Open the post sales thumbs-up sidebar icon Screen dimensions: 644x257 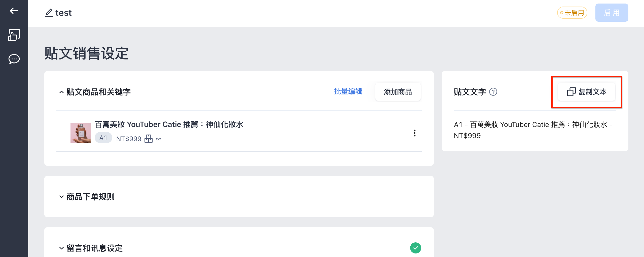click(x=14, y=35)
